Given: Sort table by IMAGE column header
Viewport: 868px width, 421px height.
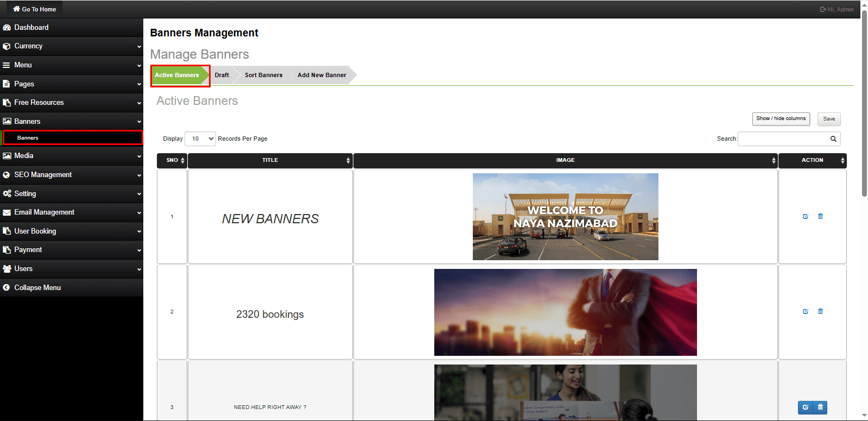Looking at the screenshot, I should (566, 161).
